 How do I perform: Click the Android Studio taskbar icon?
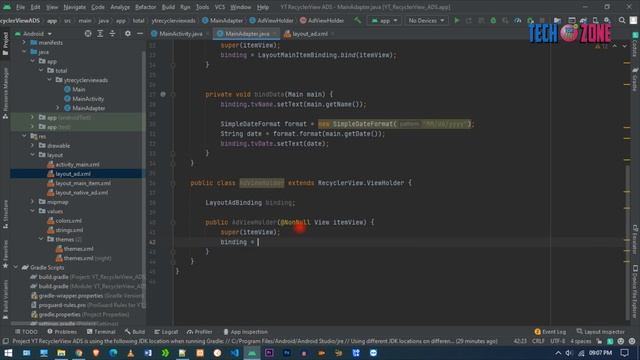point(252,353)
